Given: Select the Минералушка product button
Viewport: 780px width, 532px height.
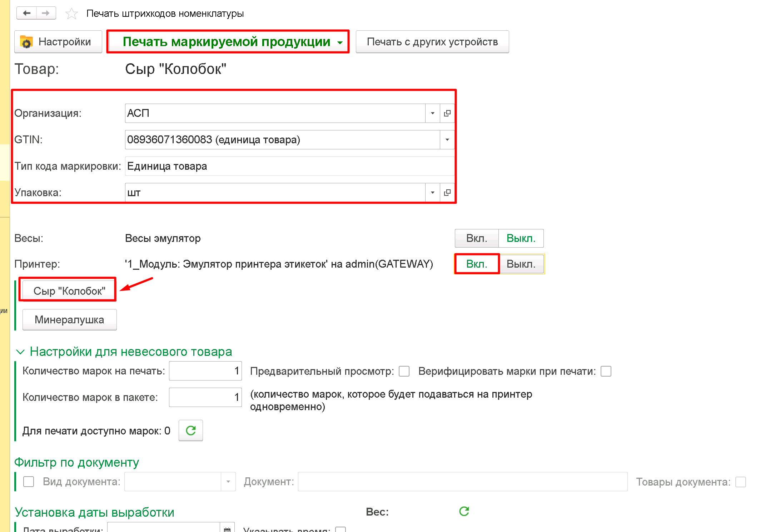Looking at the screenshot, I should click(69, 319).
